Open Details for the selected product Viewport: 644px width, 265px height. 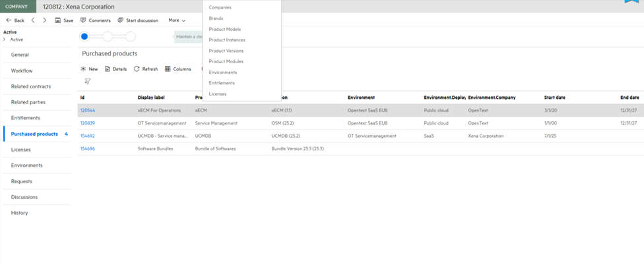pyautogui.click(x=115, y=69)
